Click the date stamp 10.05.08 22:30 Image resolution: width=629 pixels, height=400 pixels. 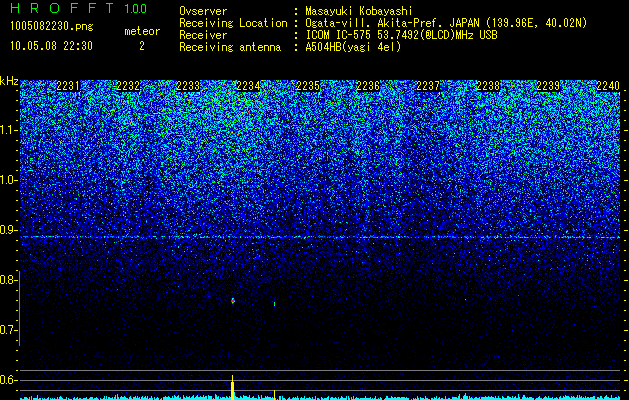51,46
